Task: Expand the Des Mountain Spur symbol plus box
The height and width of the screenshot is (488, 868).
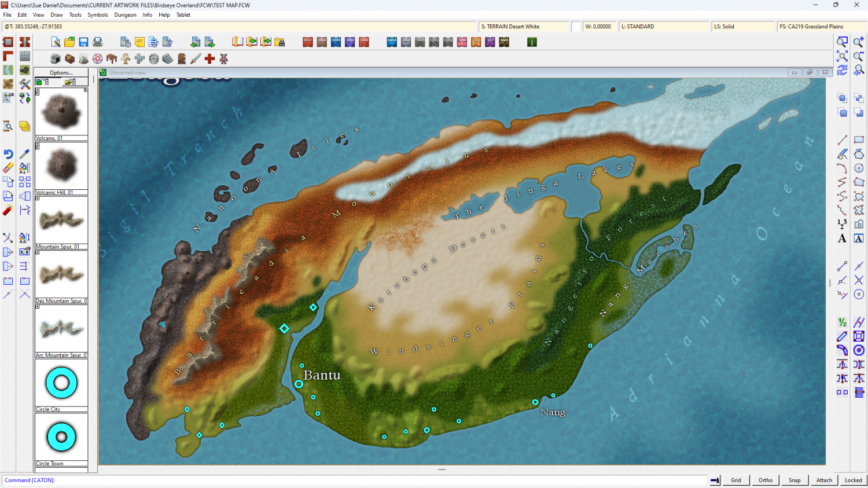Action: click(x=38, y=253)
